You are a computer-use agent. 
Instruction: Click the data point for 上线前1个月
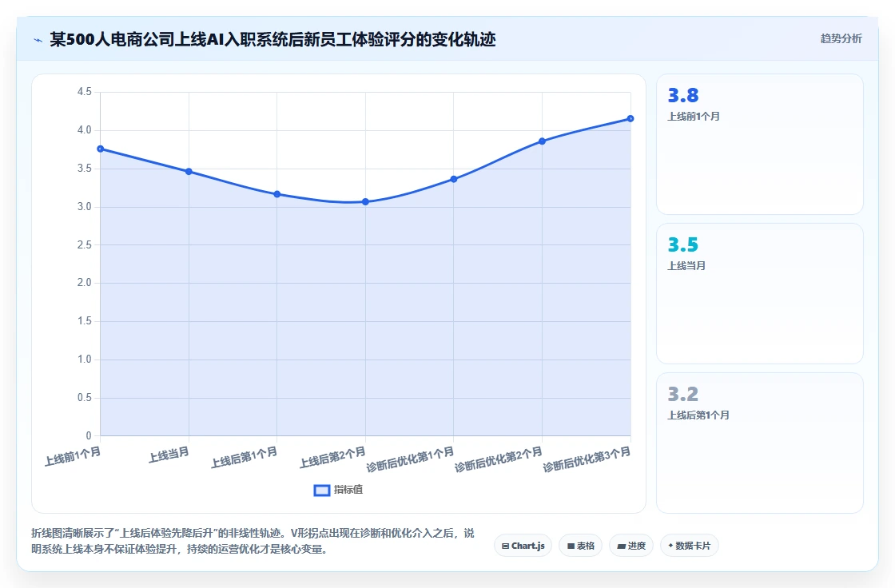coord(101,149)
